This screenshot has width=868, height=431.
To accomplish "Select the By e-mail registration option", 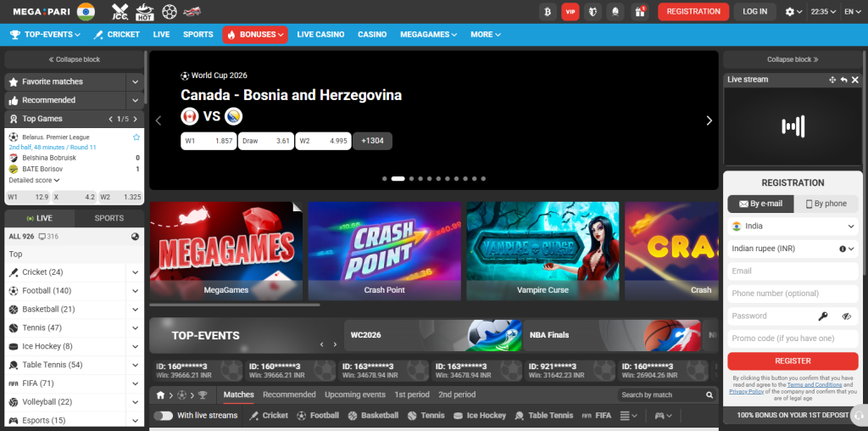I will pos(760,204).
